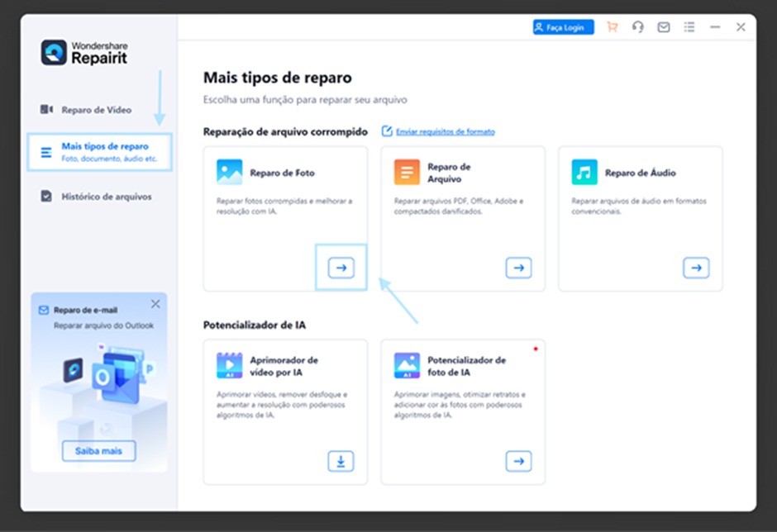Open the headset support icon
Screen dimensions: 777x532
pyautogui.click(x=637, y=27)
